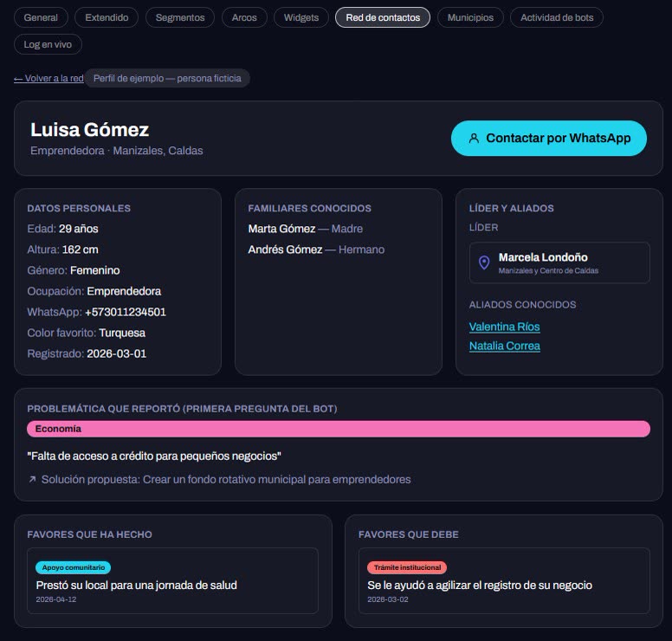The height and width of the screenshot is (641, 672).
Task: Select the Registrado date 2026-03-01
Action: [117, 353]
